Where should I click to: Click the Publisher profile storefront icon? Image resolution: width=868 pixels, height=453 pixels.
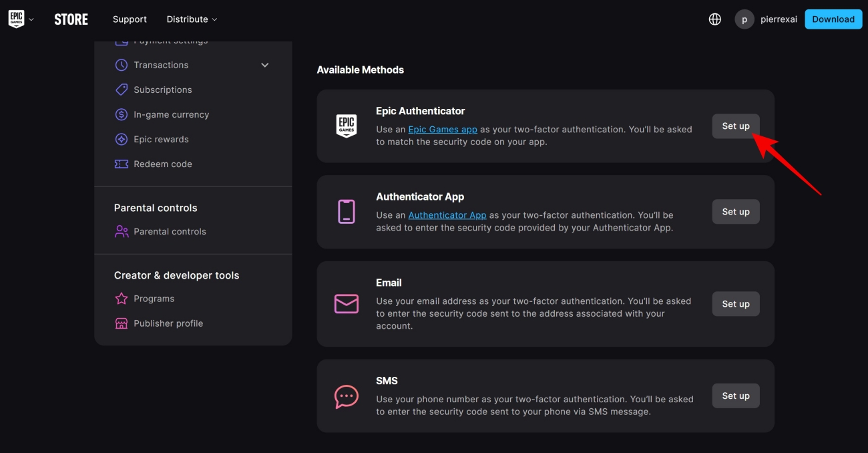point(121,323)
